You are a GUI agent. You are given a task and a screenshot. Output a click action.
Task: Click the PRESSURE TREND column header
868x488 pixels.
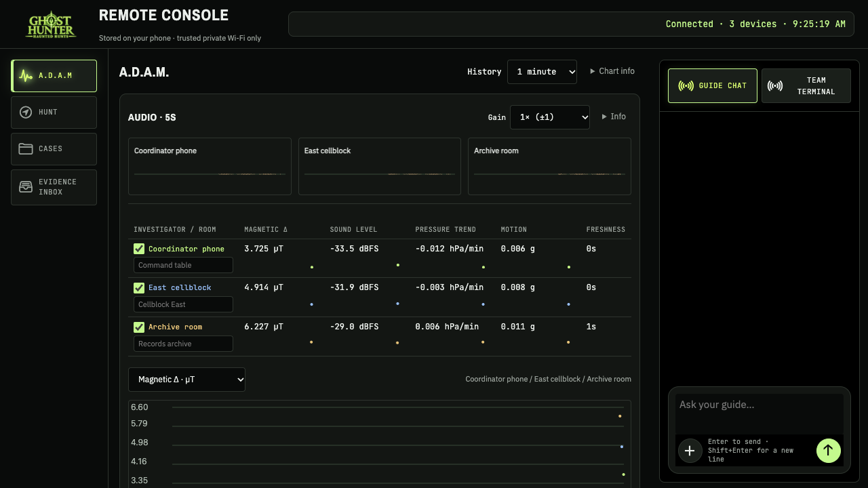(446, 230)
